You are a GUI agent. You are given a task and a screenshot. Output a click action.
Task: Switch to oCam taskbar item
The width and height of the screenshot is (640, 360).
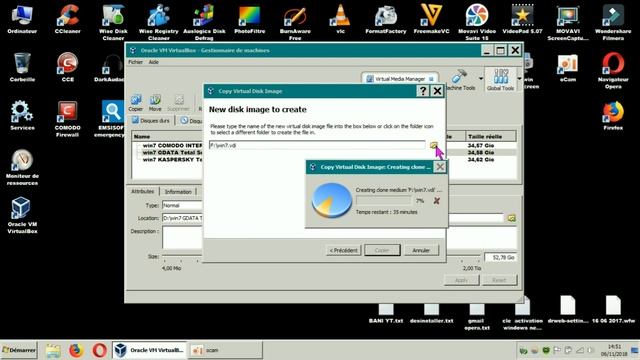coord(224,350)
